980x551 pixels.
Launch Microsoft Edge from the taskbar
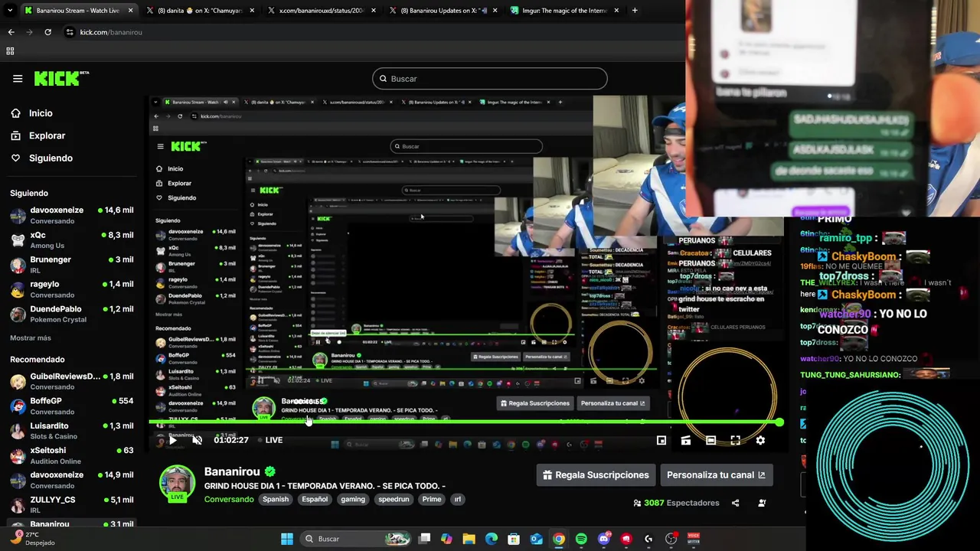pos(492,539)
